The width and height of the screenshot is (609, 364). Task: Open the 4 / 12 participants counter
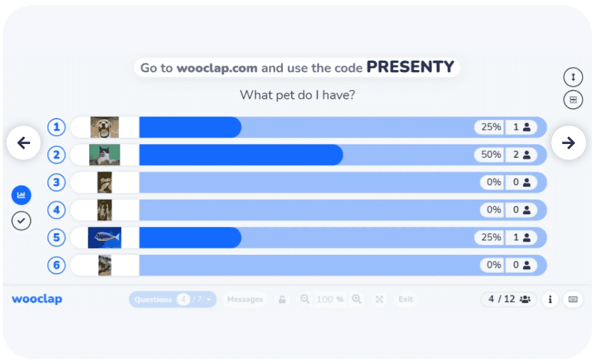(x=509, y=299)
